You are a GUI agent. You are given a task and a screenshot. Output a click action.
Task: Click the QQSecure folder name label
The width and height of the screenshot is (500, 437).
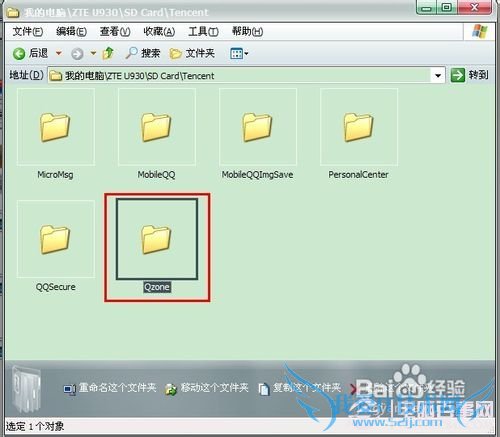[56, 287]
